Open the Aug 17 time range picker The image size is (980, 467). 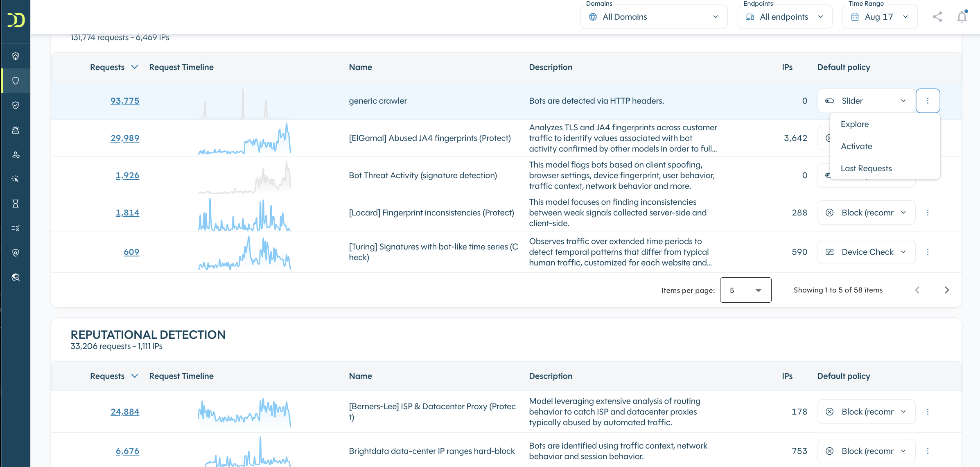point(880,17)
